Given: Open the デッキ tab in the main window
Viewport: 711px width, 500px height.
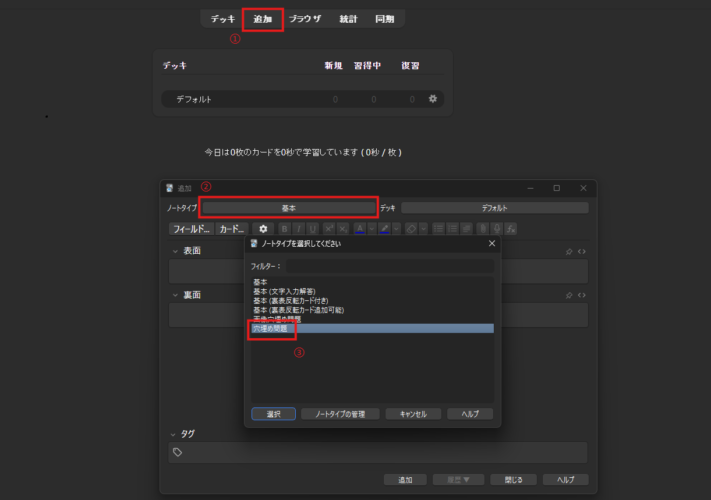Looking at the screenshot, I should pyautogui.click(x=223, y=19).
